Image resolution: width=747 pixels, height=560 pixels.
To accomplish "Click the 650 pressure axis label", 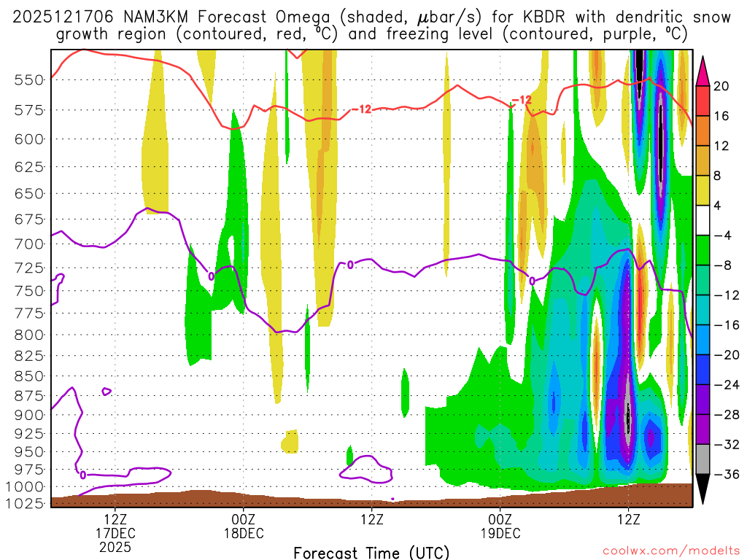I will [x=29, y=194].
